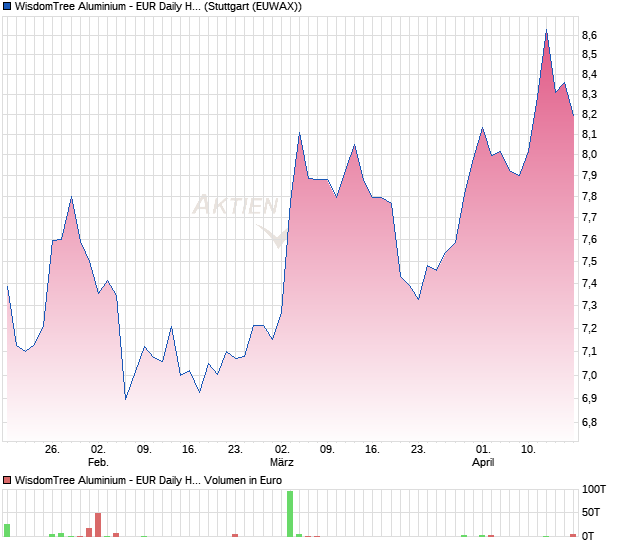
Task: Click the date label '16.' in February
Action: pyautogui.click(x=189, y=450)
